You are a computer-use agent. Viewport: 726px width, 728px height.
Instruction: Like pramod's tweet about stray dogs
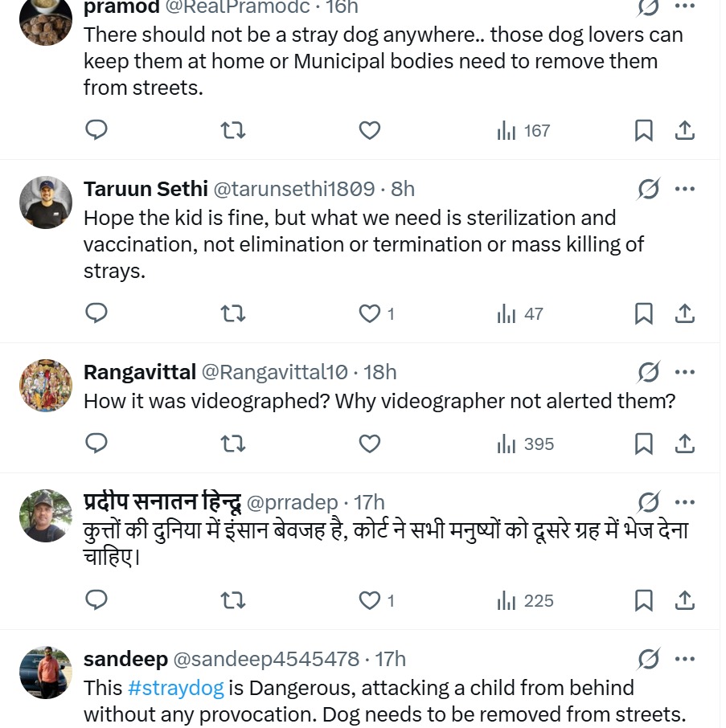[369, 130]
